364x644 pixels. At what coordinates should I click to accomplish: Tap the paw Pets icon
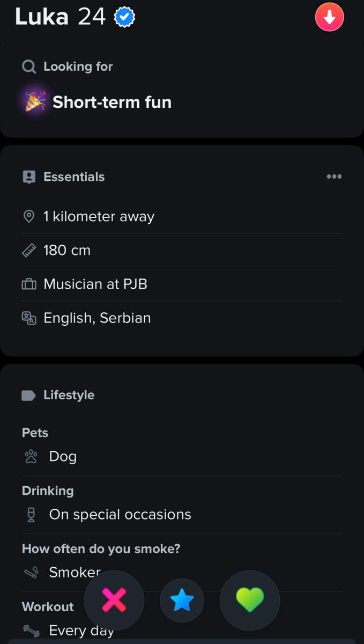point(31,457)
